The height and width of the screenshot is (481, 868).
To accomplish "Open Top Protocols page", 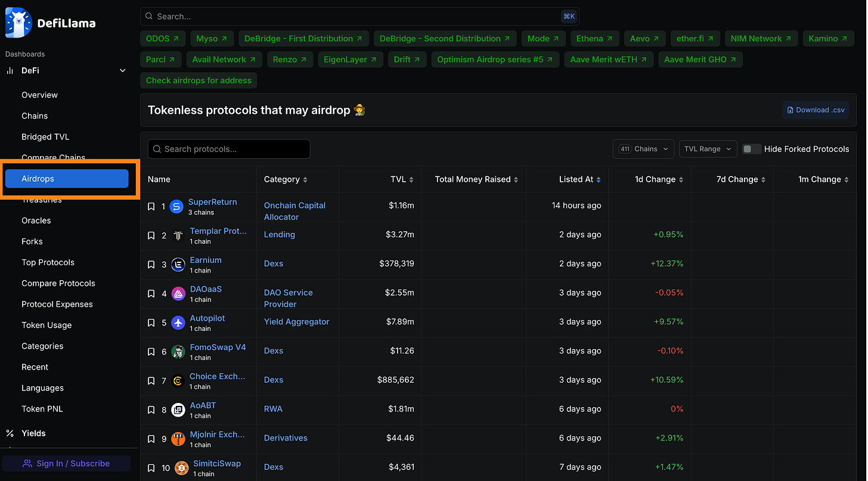I will coord(48,262).
